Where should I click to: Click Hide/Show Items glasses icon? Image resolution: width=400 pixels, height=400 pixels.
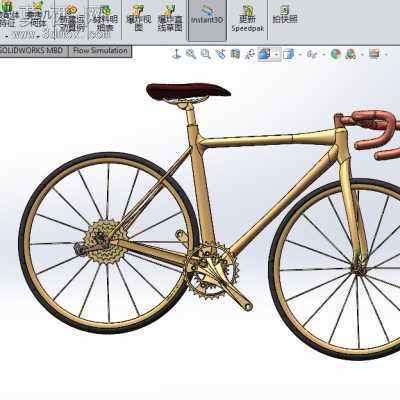click(312, 54)
